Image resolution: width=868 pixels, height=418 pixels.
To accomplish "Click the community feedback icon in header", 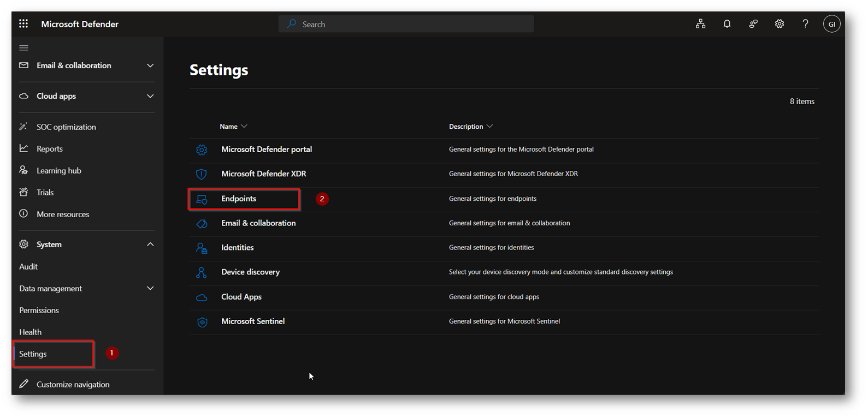I will pos(753,24).
